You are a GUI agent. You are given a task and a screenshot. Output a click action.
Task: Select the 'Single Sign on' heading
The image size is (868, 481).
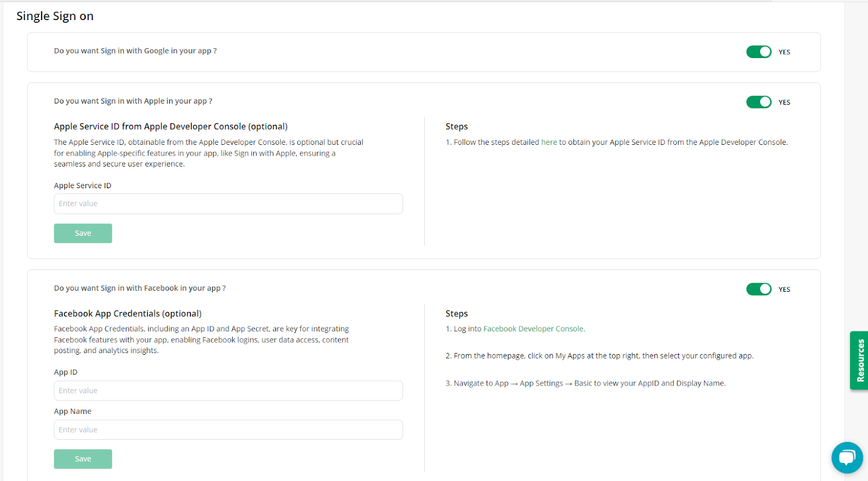55,16
